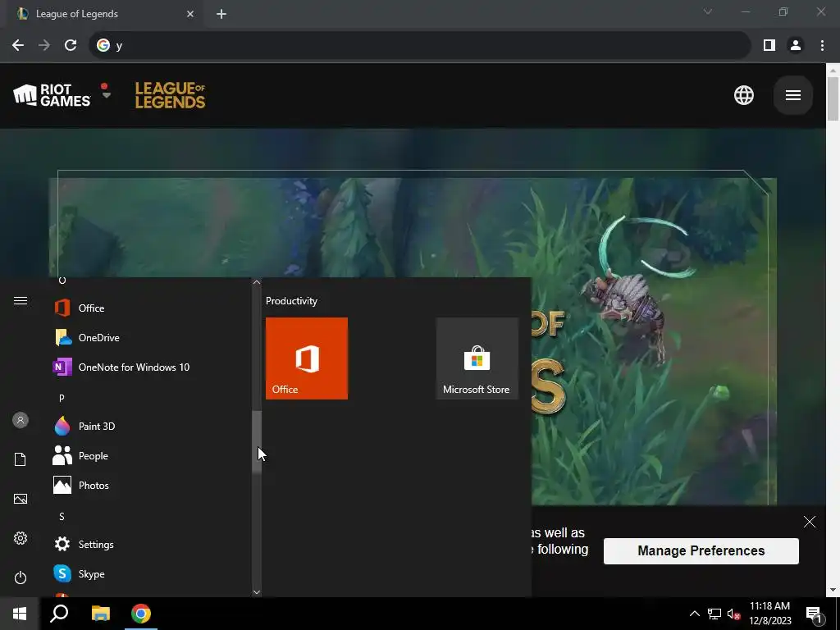Open a new Chrome tab
This screenshot has width=840, height=630.
click(x=221, y=14)
